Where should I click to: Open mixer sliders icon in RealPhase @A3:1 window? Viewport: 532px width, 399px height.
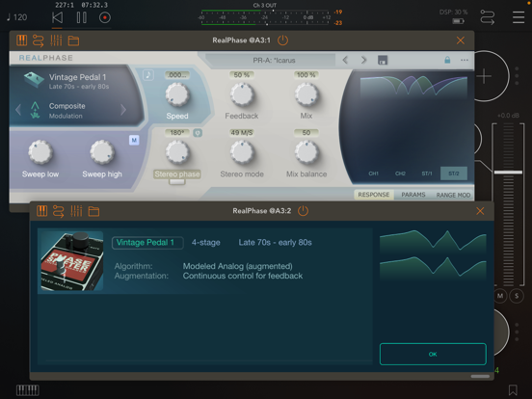[56, 40]
